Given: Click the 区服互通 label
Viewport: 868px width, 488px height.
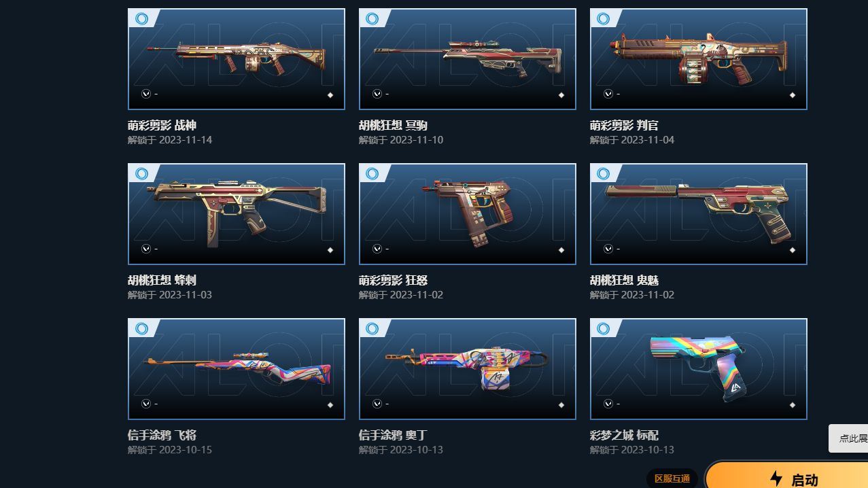Looking at the screenshot, I should tap(672, 478).
